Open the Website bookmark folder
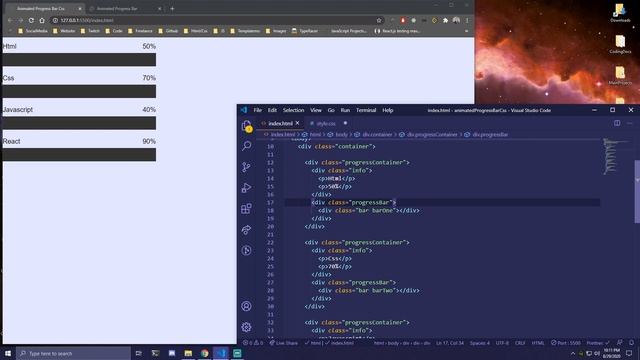 [x=64, y=31]
